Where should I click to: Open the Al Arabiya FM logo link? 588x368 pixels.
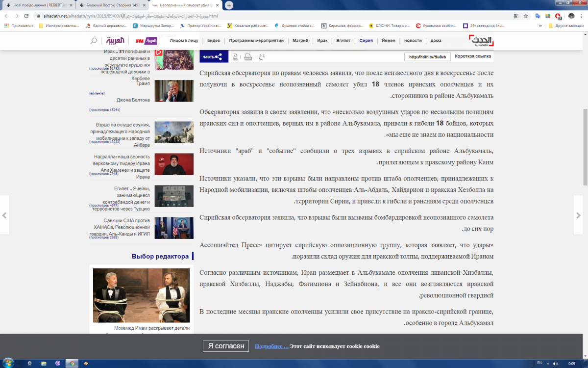coord(146,41)
